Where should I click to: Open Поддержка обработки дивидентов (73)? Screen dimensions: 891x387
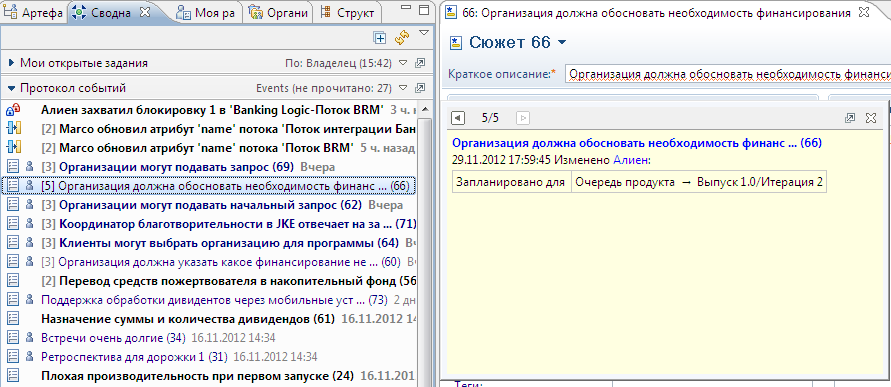click(x=214, y=299)
